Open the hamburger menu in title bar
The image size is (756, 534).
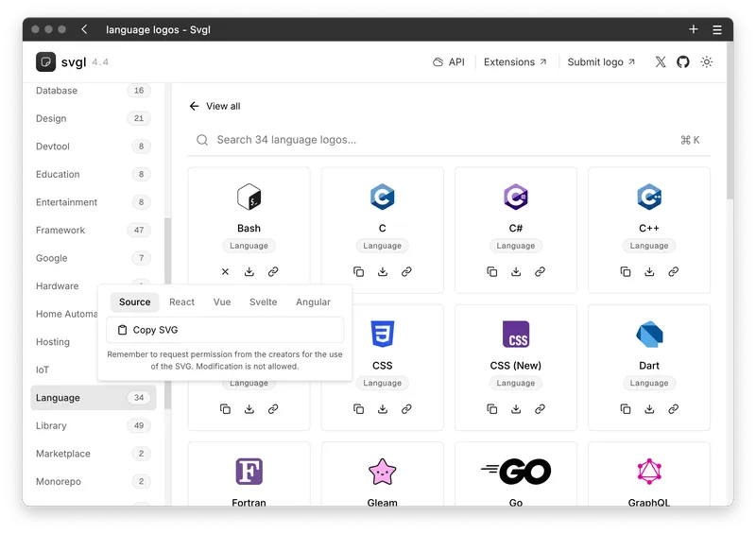coord(717,30)
